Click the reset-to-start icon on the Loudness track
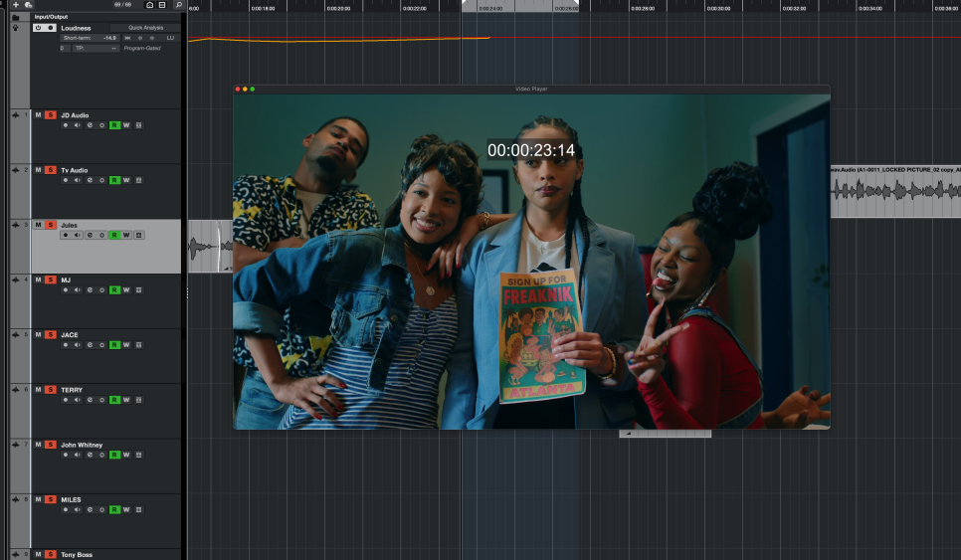This screenshot has height=560, width=961. coord(127,38)
